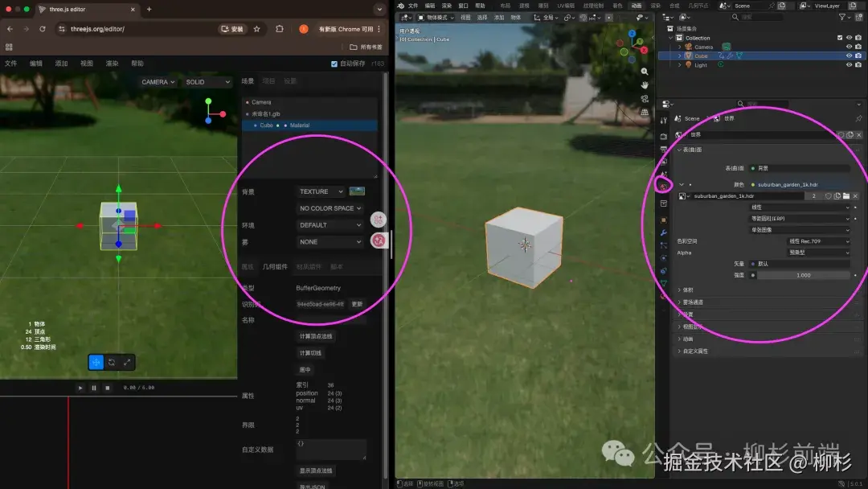Switch to Blender 动画 workspace tab
The width and height of the screenshot is (868, 489).
point(637,6)
